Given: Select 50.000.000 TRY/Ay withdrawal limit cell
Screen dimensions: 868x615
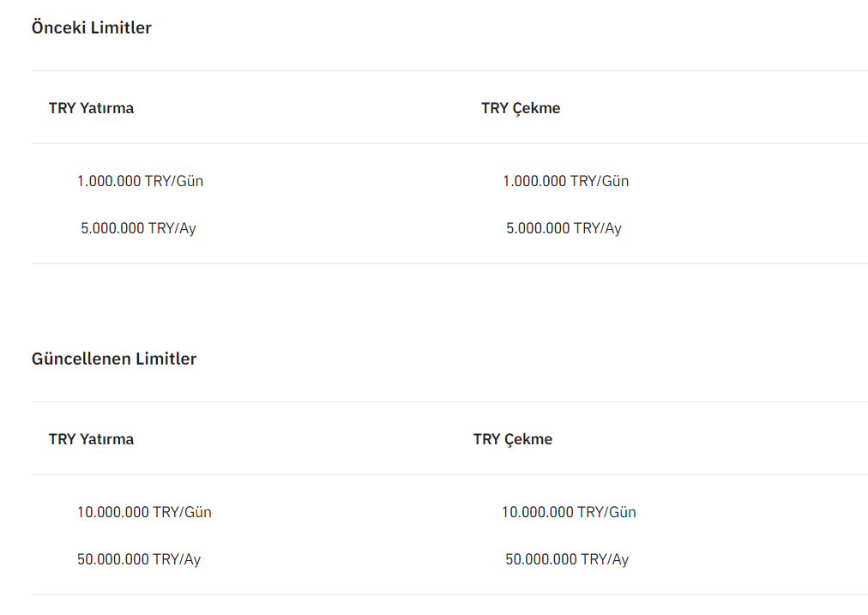Looking at the screenshot, I should pyautogui.click(x=567, y=559).
